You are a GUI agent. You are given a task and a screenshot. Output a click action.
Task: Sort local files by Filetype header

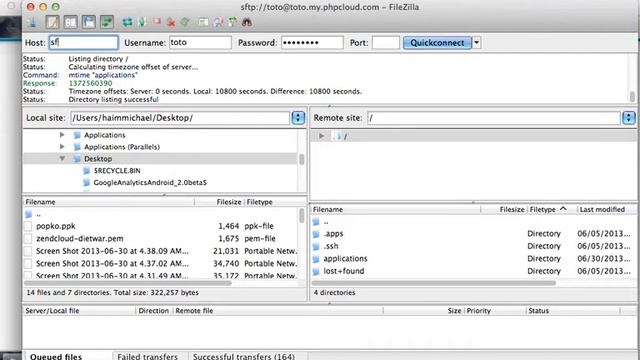click(x=260, y=202)
